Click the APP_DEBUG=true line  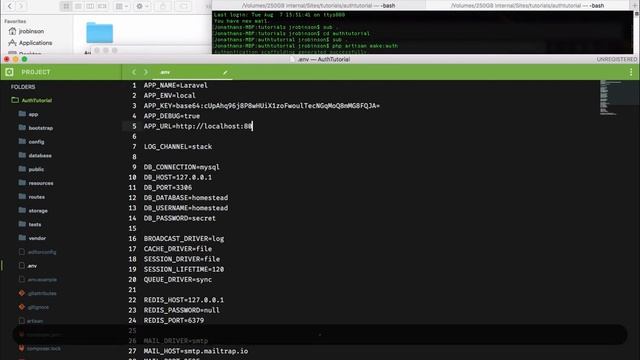172,116
